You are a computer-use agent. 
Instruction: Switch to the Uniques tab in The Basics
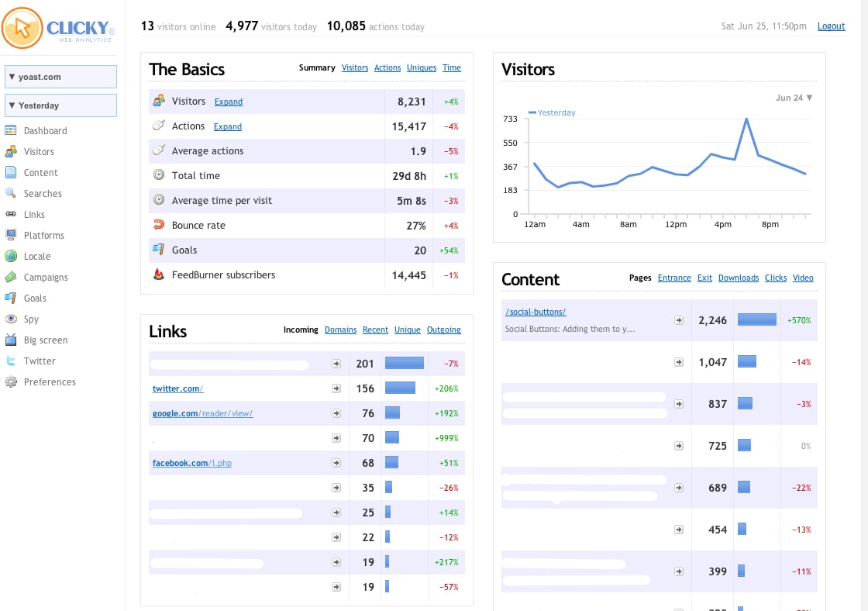422,67
